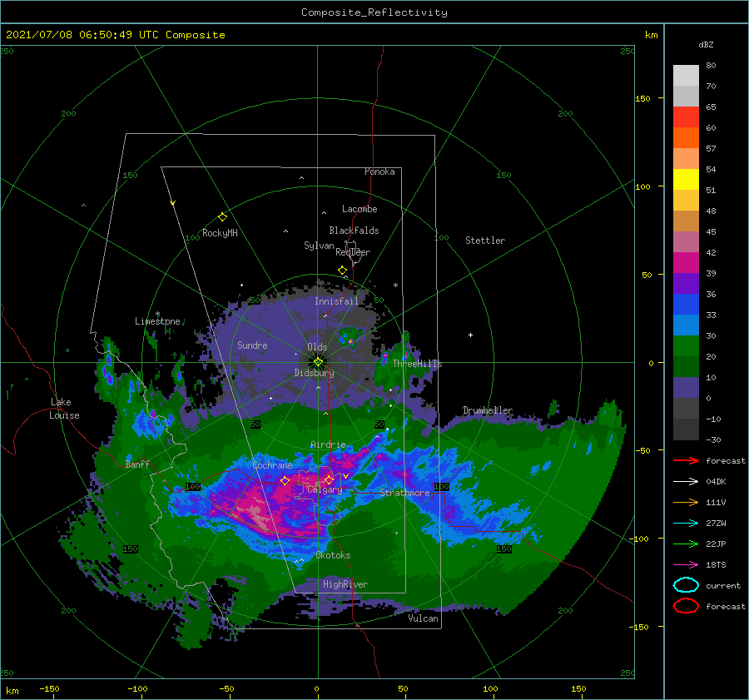Click the radar site marker above Didsbury
This screenshot has height=700, width=749.
coord(318,362)
